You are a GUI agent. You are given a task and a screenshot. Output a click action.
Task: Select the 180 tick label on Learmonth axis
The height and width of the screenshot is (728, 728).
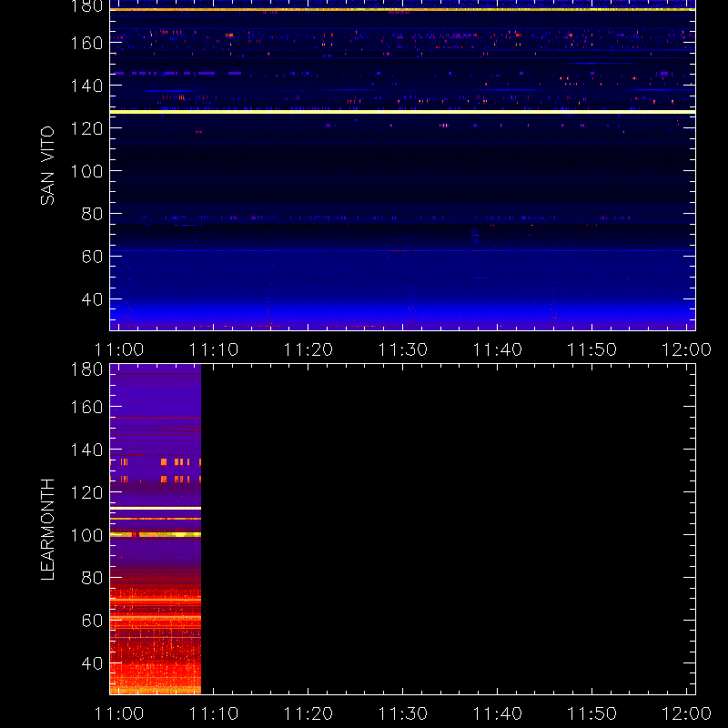(86, 369)
